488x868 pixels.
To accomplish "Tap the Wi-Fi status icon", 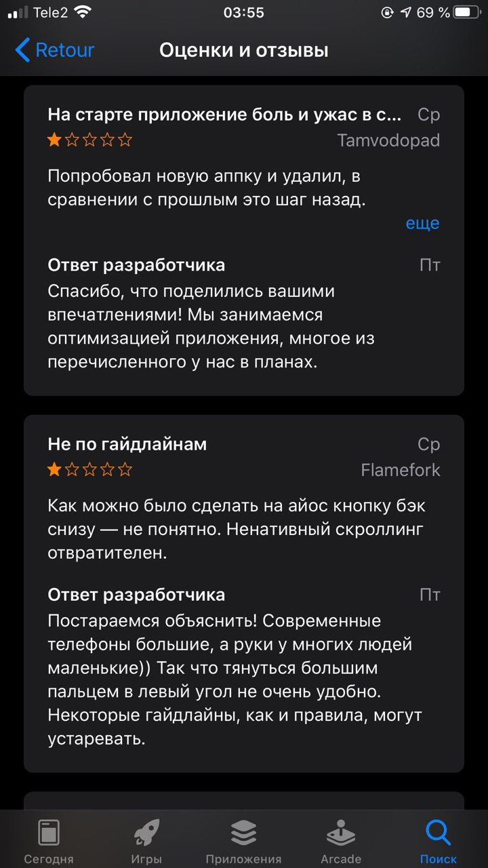I will point(83,12).
